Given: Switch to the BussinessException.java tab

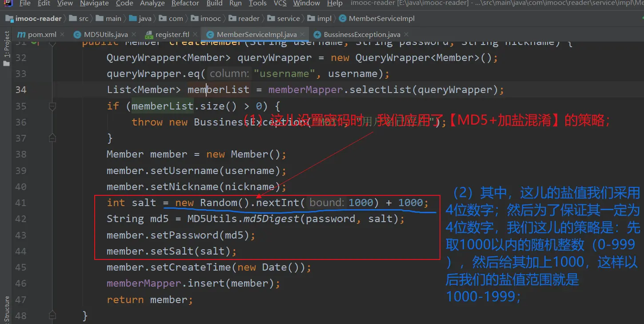Looking at the screenshot, I should click(x=361, y=34).
